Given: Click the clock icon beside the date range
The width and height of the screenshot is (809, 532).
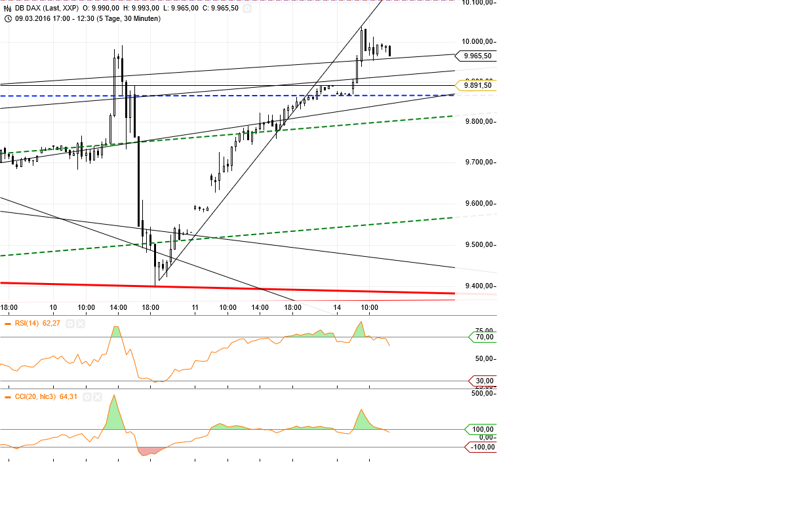Looking at the screenshot, I should pyautogui.click(x=7, y=18).
